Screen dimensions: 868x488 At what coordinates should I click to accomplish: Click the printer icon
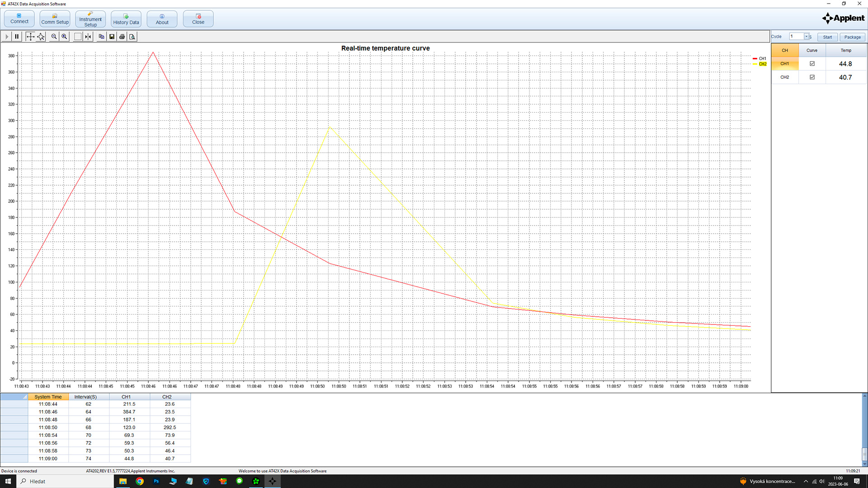pos(122,37)
